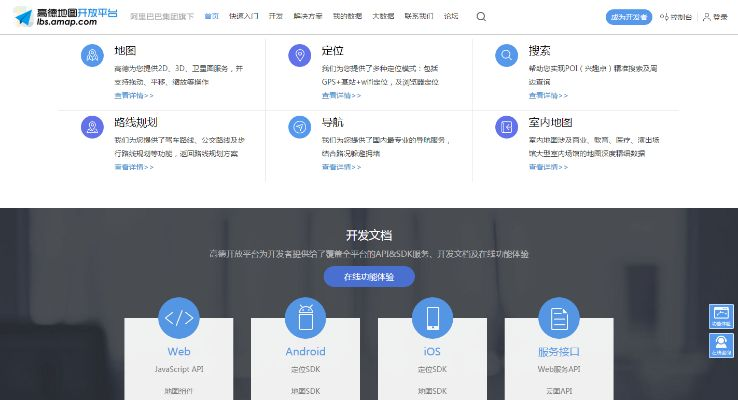The width and height of the screenshot is (738, 400).
Task: Click the 路线规划 route planning icon
Action: pyautogui.click(x=92, y=127)
